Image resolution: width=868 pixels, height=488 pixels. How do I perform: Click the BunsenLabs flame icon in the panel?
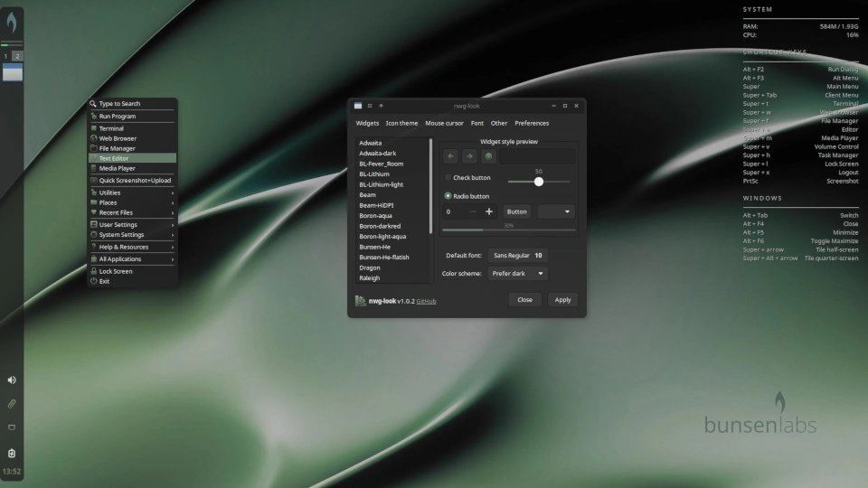pos(12,22)
